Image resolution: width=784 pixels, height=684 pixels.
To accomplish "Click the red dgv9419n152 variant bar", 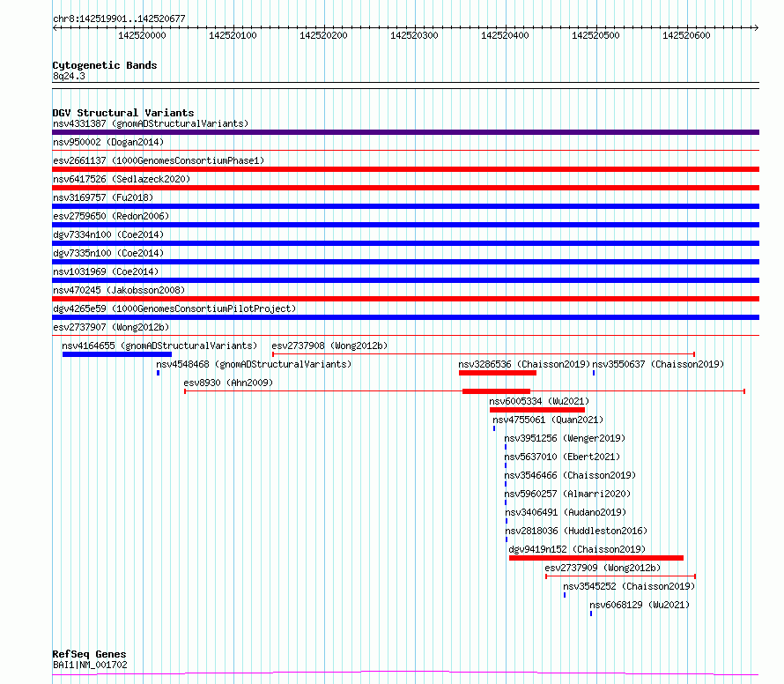I will pyautogui.click(x=596, y=558).
